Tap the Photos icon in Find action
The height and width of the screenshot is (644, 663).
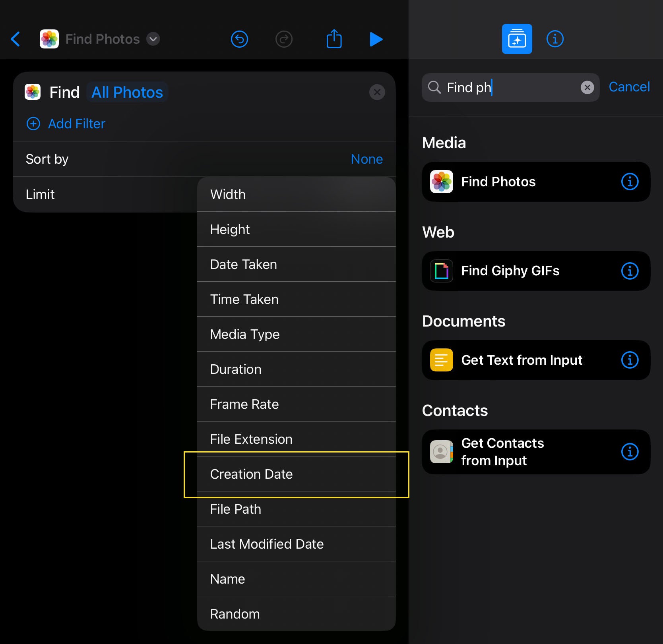pyautogui.click(x=33, y=92)
